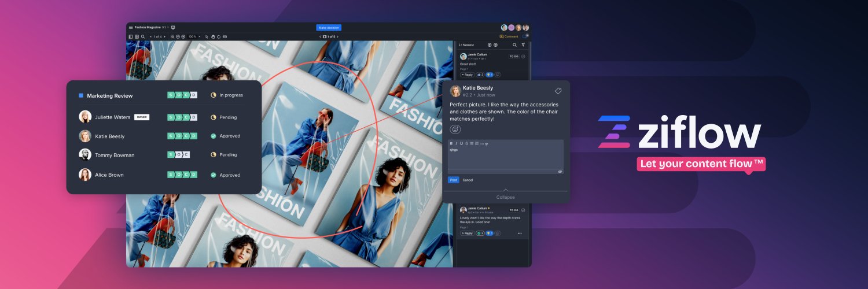This screenshot has height=289, width=868.
Task: Add emoji reaction on Great shot comment
Action: point(497,75)
